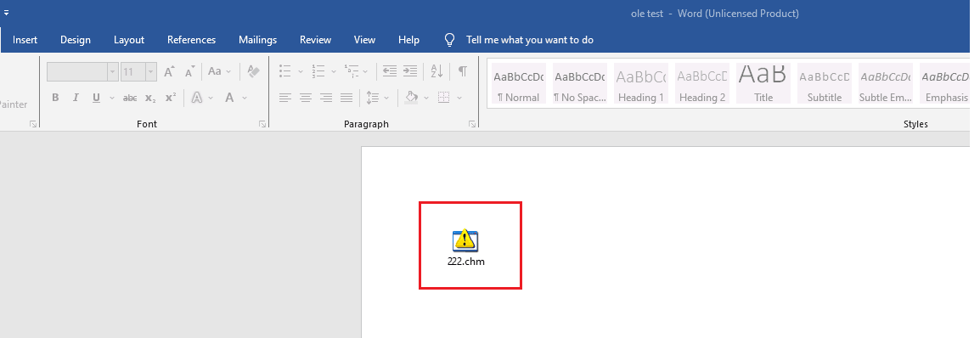Center align the paragraph text

[306, 98]
